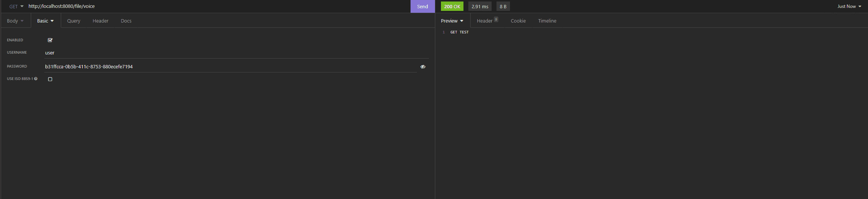Viewport: 868px width, 199px height.
Task: Click the request URL field
Action: pyautogui.click(x=218, y=6)
